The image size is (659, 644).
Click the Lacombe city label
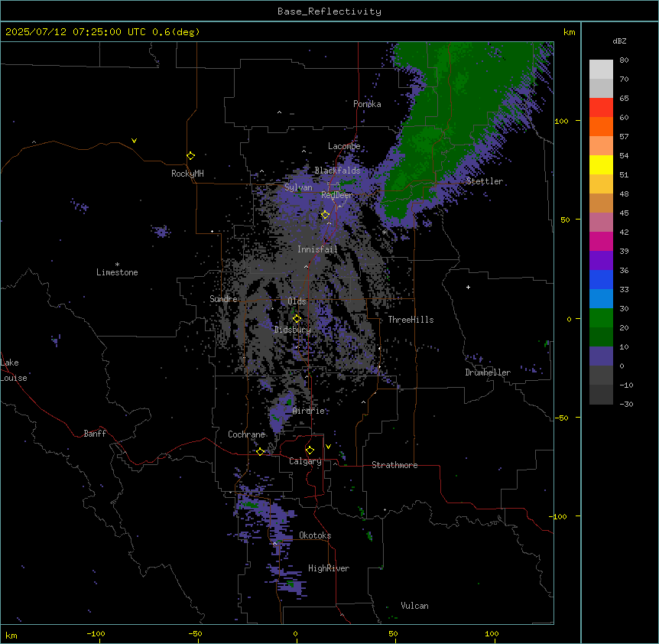tap(344, 146)
